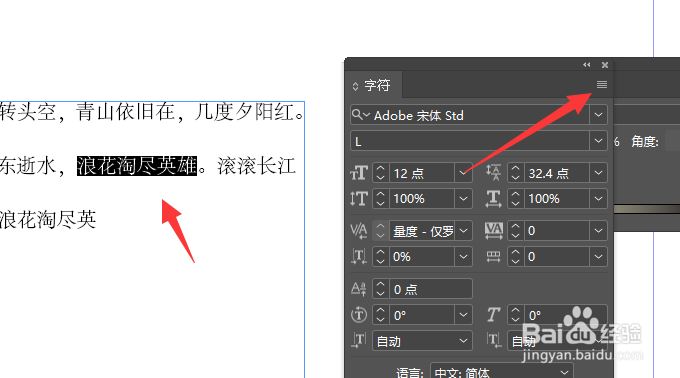This screenshot has width=680, height=378.
Task: Step the horizontal scale 100% value
Action: pyautogui.click(x=515, y=199)
